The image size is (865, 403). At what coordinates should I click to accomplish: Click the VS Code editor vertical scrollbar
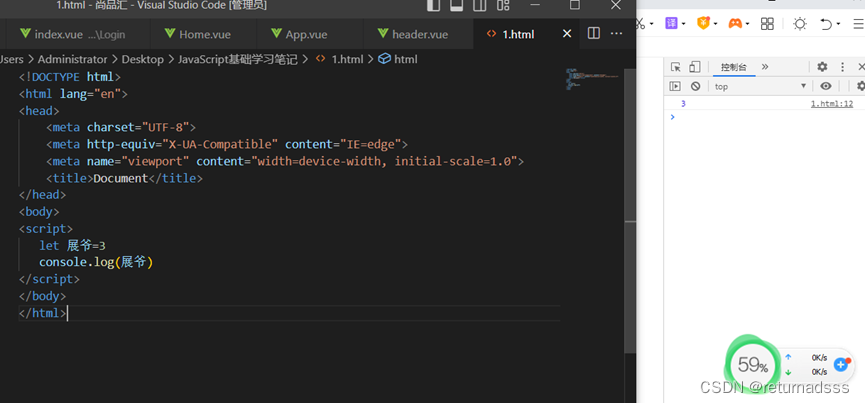[x=629, y=209]
